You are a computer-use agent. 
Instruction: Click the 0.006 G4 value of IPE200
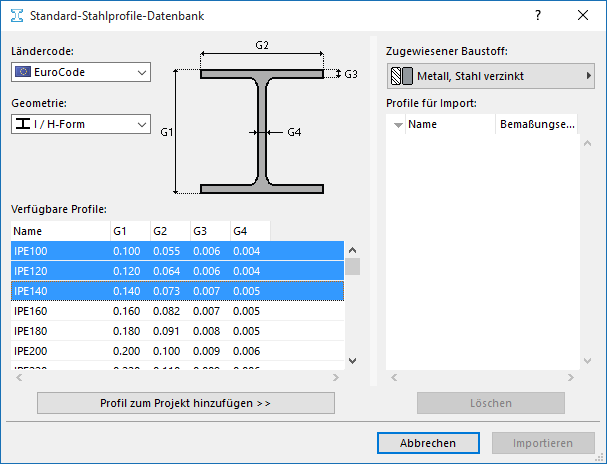(247, 351)
